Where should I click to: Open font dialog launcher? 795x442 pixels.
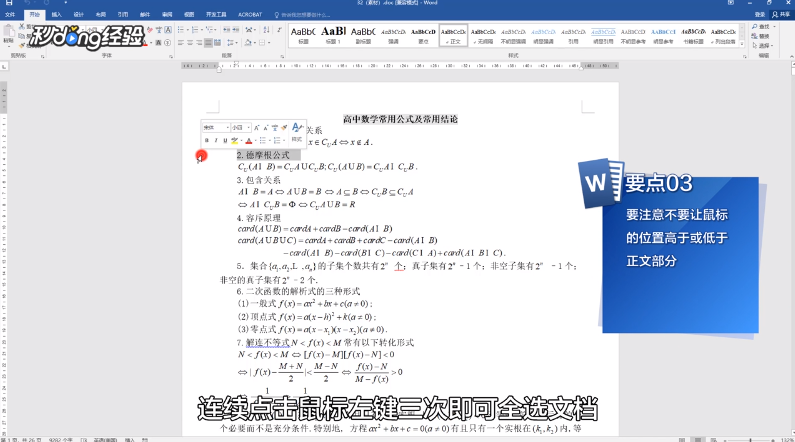point(171,56)
